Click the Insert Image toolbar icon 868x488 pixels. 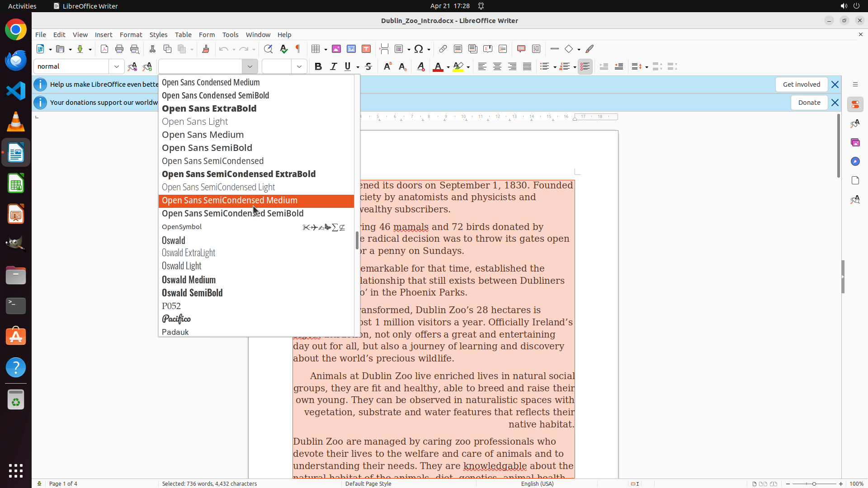point(336,49)
